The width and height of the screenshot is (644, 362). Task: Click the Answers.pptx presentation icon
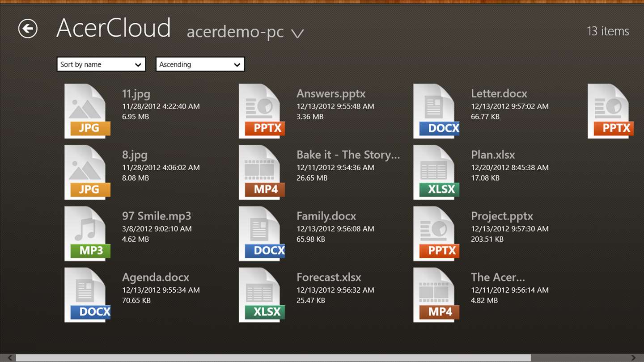pos(262,110)
